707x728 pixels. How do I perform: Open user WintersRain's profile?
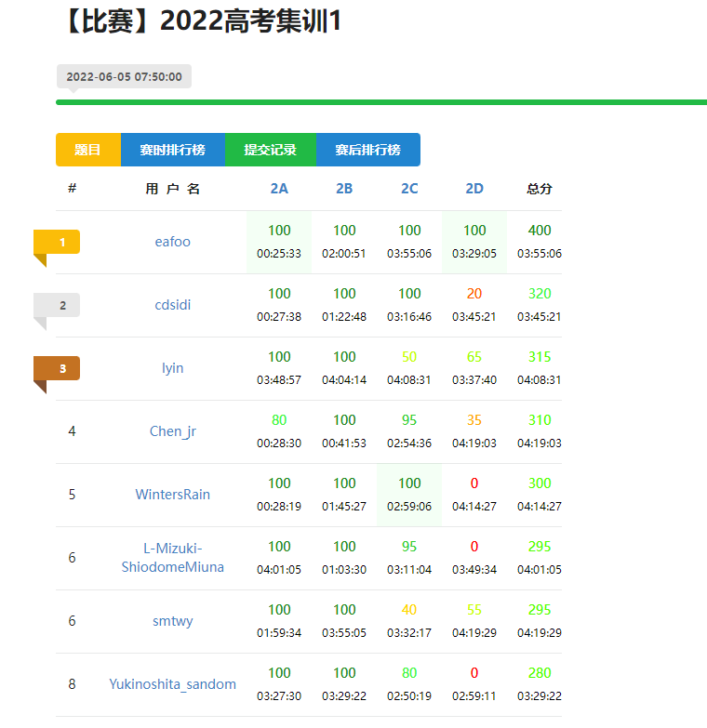(x=172, y=494)
